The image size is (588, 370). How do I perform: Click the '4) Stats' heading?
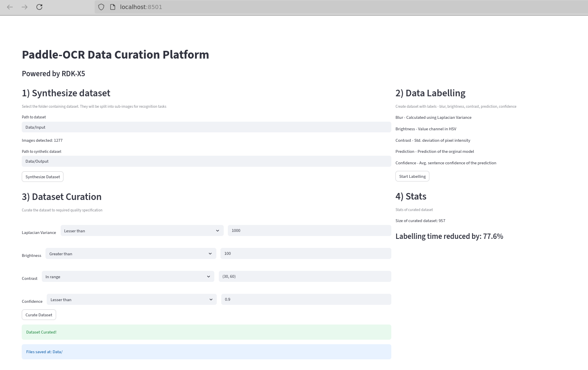[x=411, y=196]
